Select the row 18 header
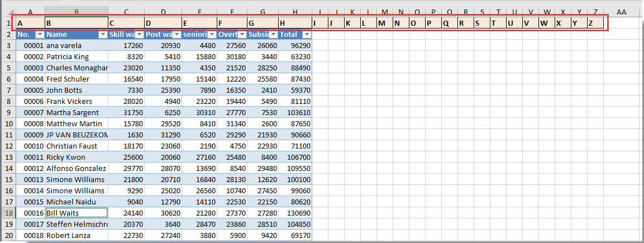644x243 pixels. (8, 213)
